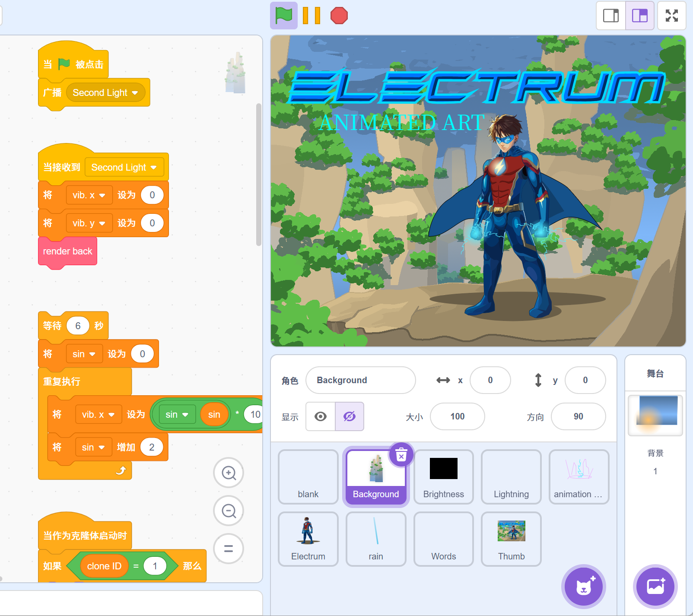Image resolution: width=693 pixels, height=616 pixels.
Task: Reset workspace zoom to default
Action: (229, 549)
